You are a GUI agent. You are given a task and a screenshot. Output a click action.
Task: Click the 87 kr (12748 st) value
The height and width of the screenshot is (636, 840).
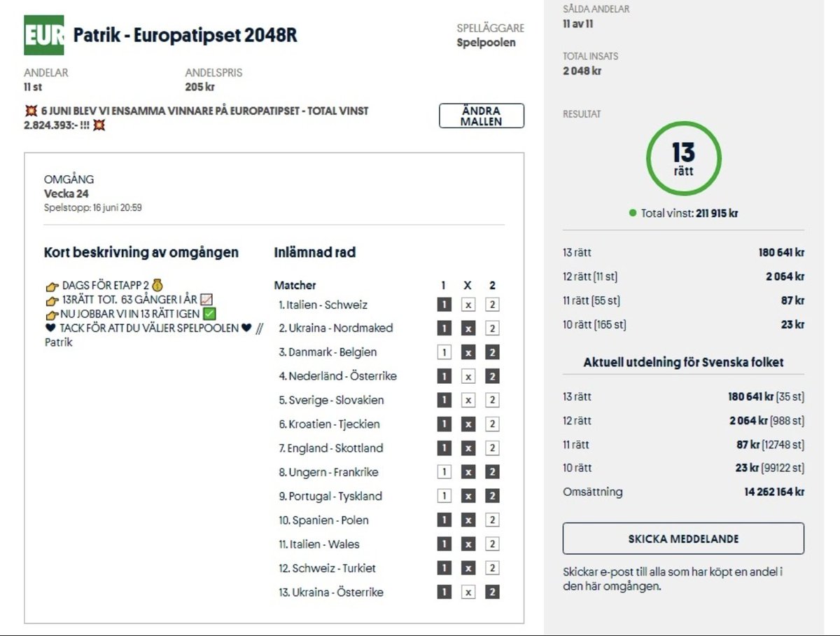[x=770, y=444]
